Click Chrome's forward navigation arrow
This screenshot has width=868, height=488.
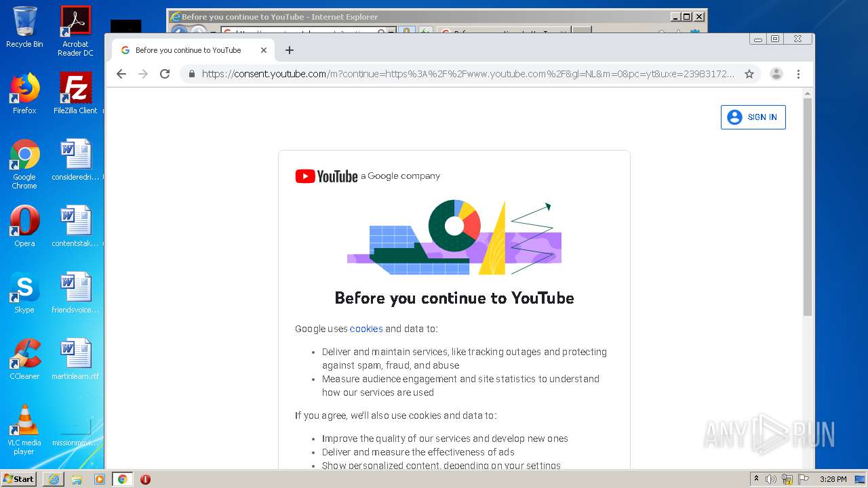(143, 74)
